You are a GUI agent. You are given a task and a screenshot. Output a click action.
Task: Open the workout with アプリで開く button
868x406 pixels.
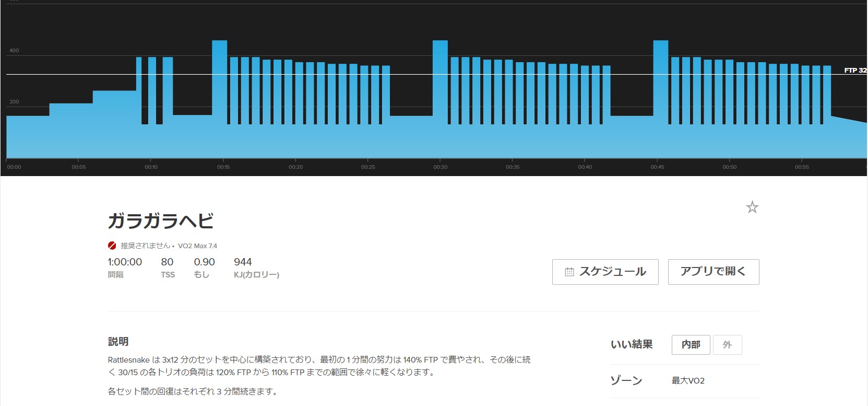(x=714, y=272)
